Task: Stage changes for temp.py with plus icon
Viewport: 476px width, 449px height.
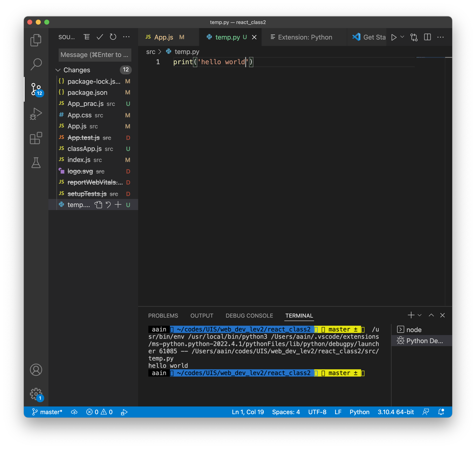Action: point(118,205)
